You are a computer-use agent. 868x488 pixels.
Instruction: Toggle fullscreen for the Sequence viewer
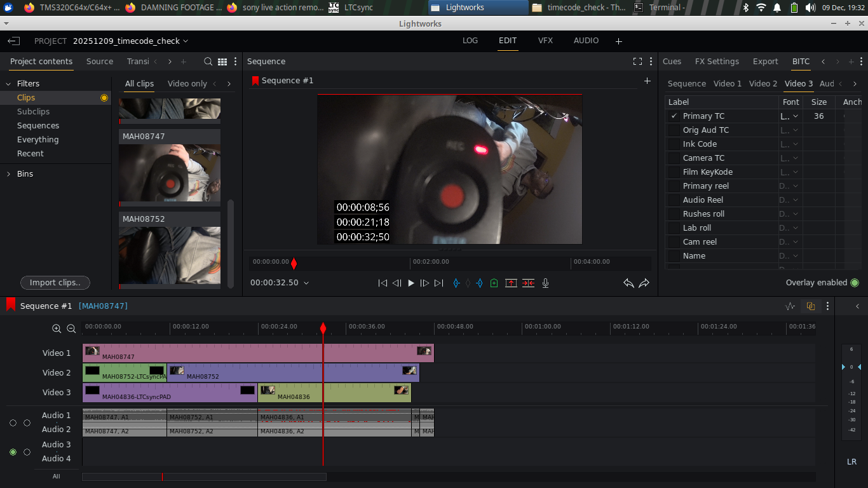637,62
